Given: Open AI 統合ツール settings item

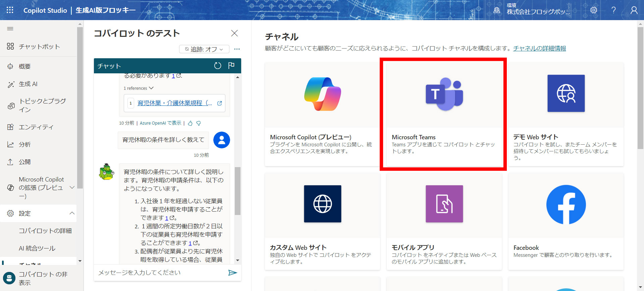Looking at the screenshot, I should [37, 248].
